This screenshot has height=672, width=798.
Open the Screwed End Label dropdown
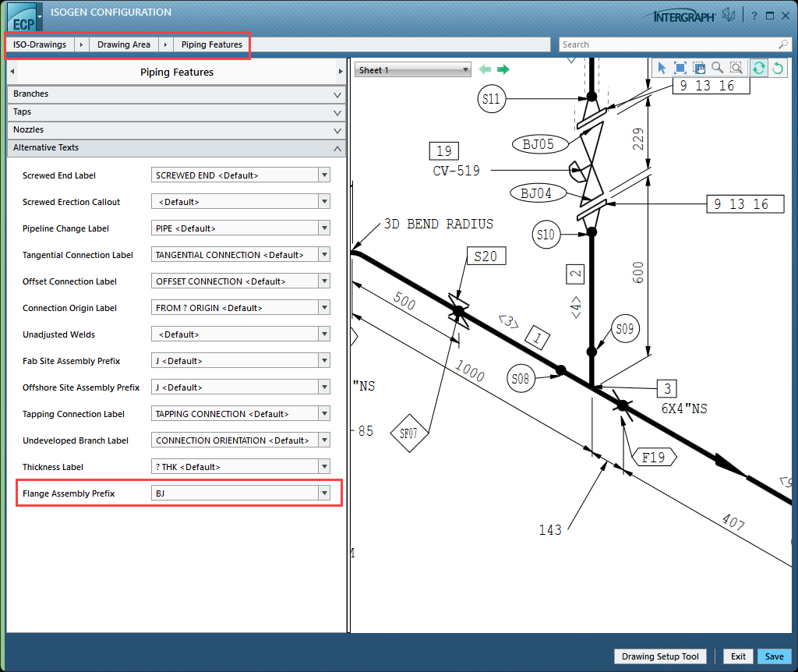tap(324, 175)
